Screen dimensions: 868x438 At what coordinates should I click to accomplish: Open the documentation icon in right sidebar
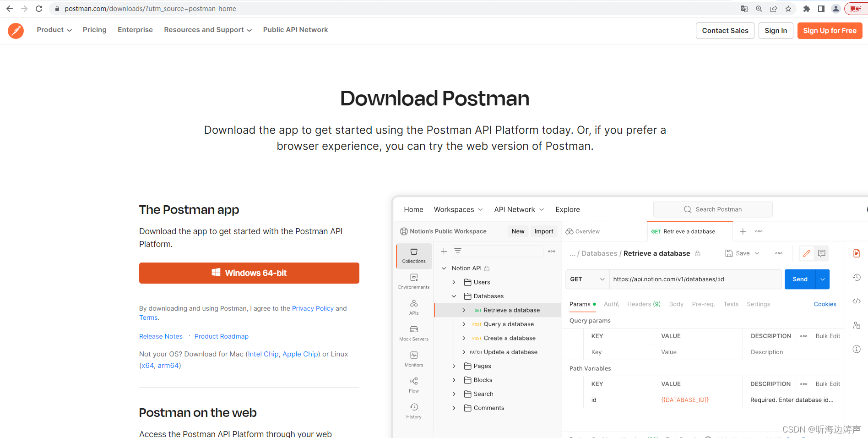[857, 253]
